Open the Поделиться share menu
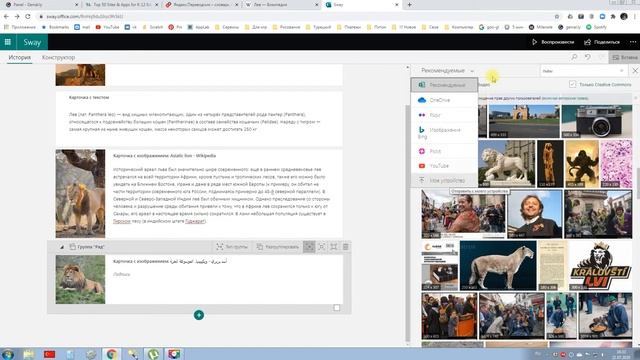This screenshot has height=360, width=640. [x=602, y=42]
